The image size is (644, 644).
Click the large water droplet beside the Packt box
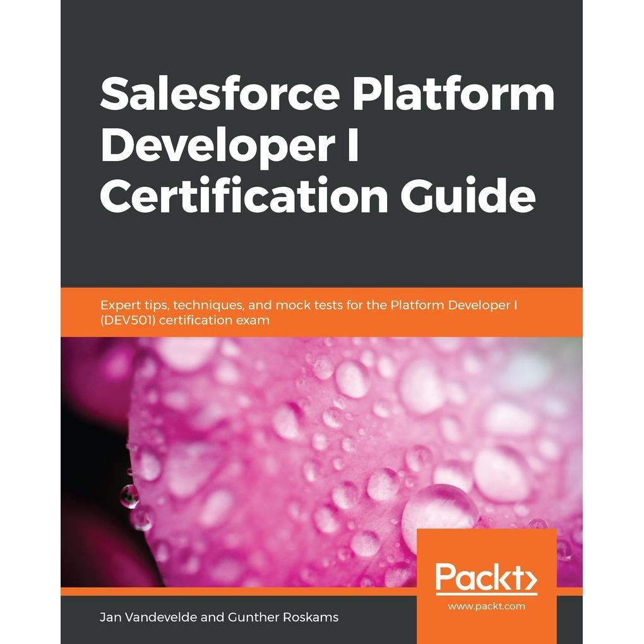click(439, 510)
